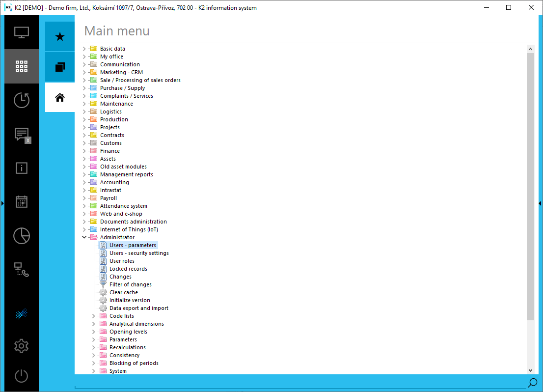Image resolution: width=543 pixels, height=392 pixels.
Task: Select Users - security settings
Action: coord(139,252)
